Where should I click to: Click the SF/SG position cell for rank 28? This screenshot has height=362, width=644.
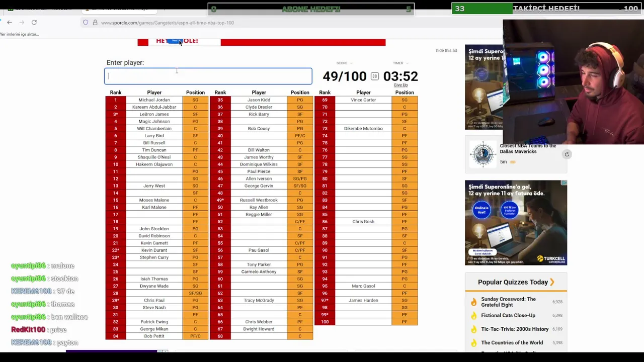195,293
